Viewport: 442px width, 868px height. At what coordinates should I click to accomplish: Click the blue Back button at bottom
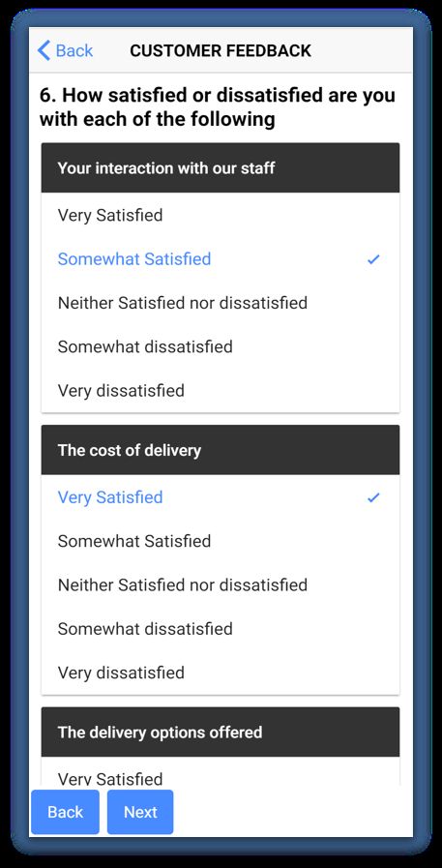(x=65, y=812)
